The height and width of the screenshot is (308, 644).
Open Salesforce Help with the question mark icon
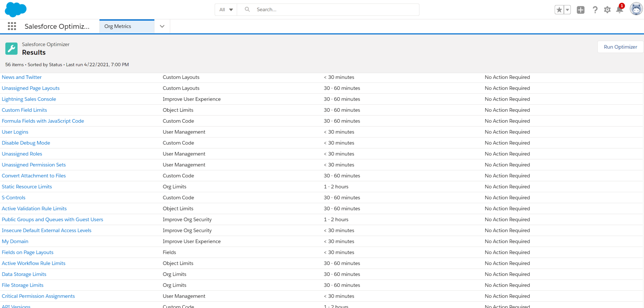pos(595,9)
